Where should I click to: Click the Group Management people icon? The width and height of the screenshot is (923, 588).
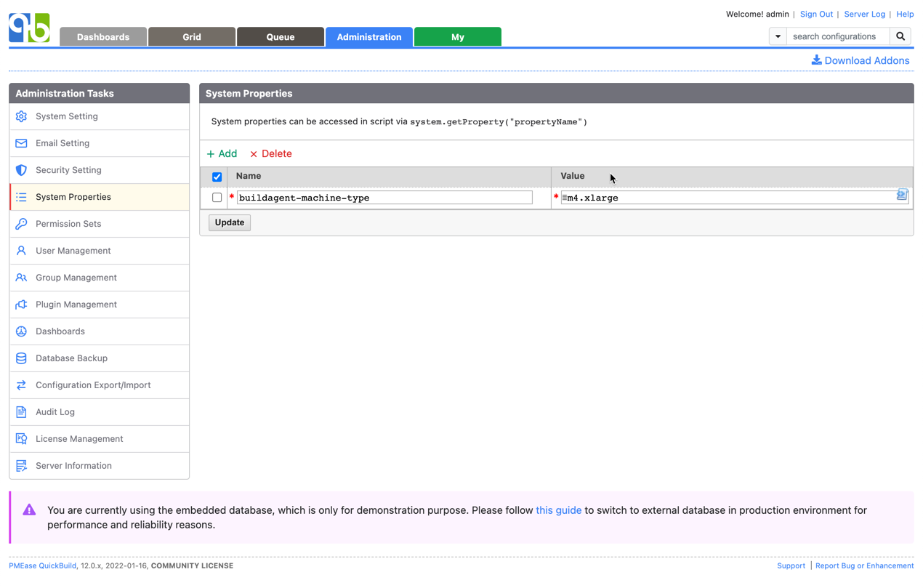click(x=21, y=278)
